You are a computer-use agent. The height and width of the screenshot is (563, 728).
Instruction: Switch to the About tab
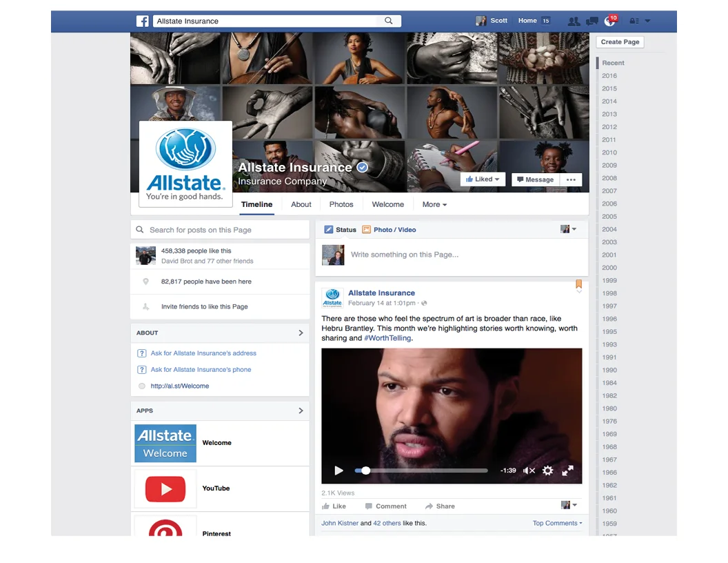point(301,204)
